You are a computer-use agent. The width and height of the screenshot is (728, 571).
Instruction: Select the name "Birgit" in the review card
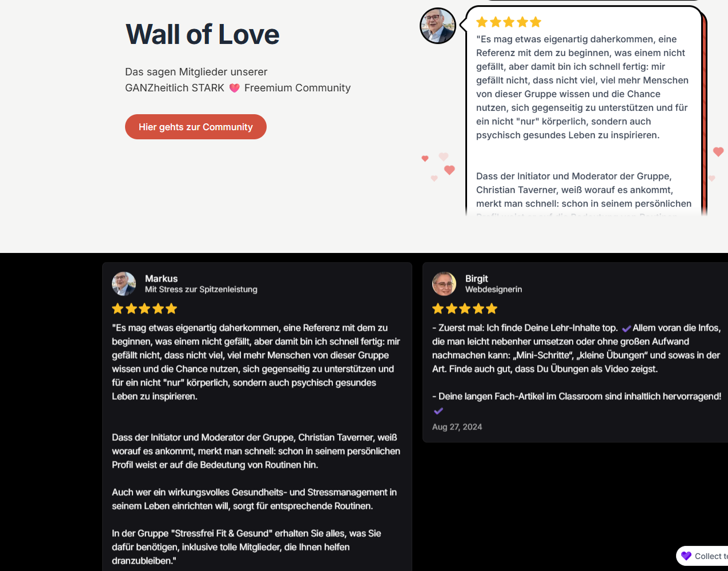pos(476,279)
